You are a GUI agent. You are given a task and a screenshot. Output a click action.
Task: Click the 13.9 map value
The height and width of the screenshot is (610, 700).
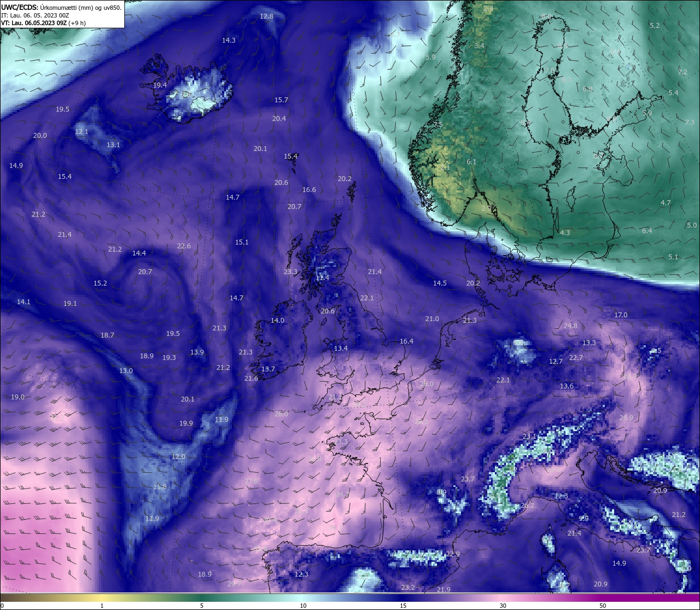pos(197,352)
